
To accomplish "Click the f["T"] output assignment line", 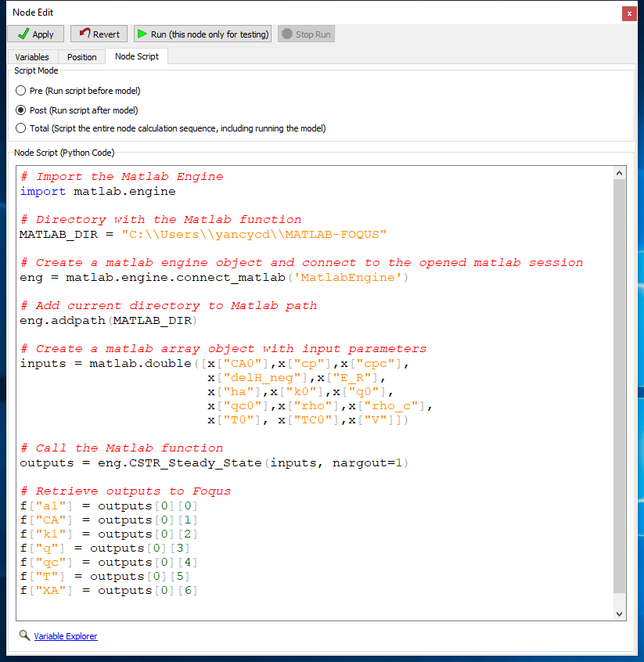I will [x=105, y=576].
